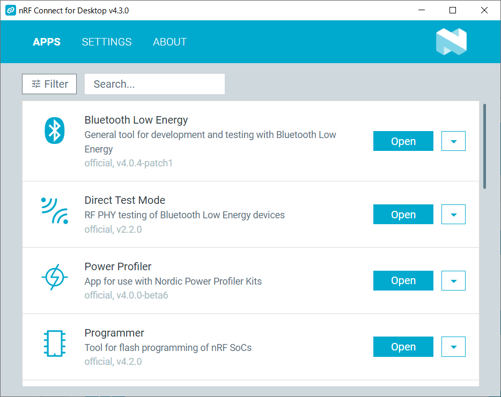Open the Filter options button
Image resolution: width=501 pixels, height=397 pixels.
pos(49,84)
